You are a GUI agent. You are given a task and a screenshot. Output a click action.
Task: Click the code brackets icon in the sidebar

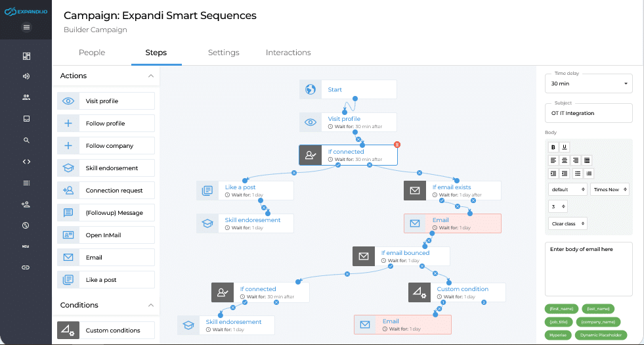tap(26, 162)
